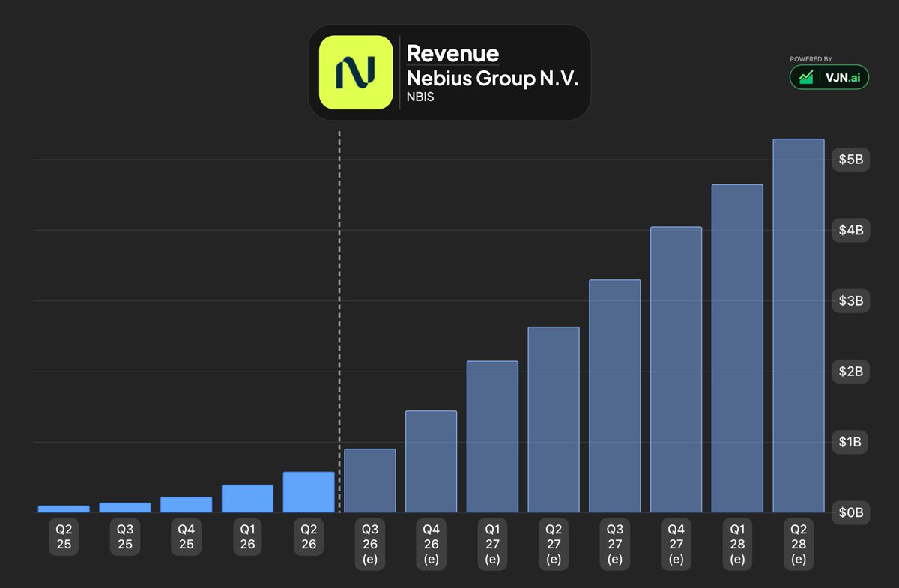This screenshot has width=899, height=588.
Task: Click the NBIS ticker label
Action: (x=419, y=97)
